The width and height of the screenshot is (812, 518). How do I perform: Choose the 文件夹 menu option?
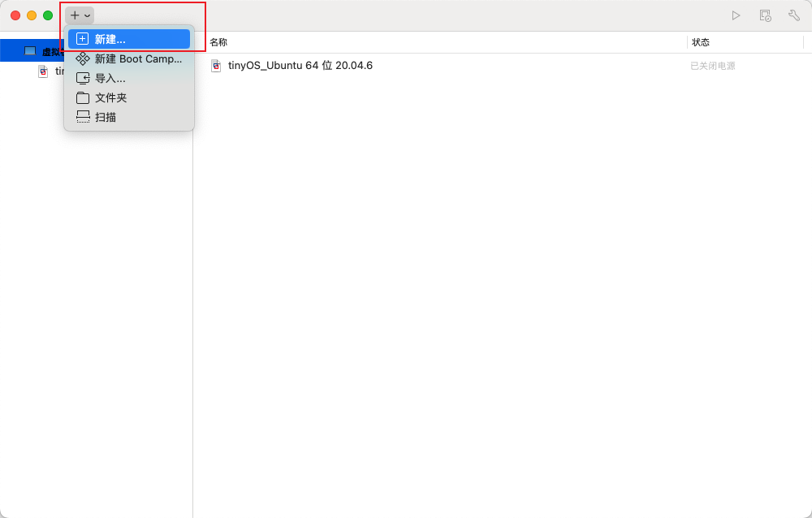tap(129, 97)
